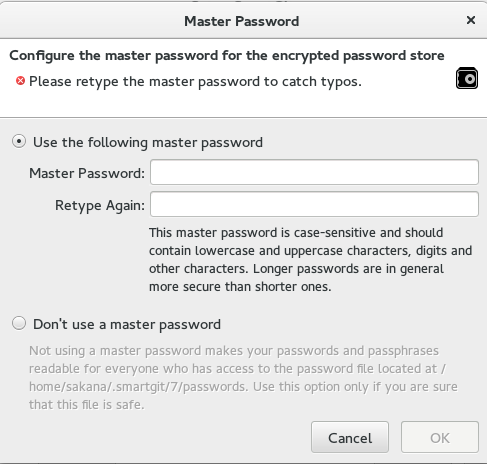The width and height of the screenshot is (487, 464).
Task: Click the grey 'Not using a master password' warning line
Action: [x=234, y=351]
